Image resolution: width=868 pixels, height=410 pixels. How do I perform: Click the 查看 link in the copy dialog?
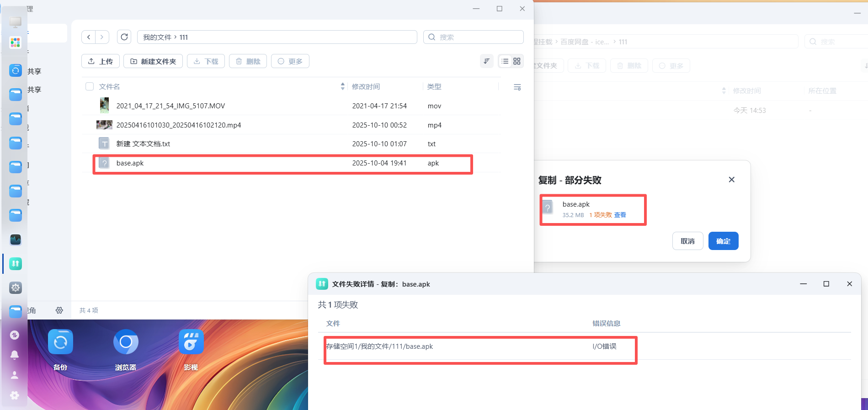[x=620, y=215]
